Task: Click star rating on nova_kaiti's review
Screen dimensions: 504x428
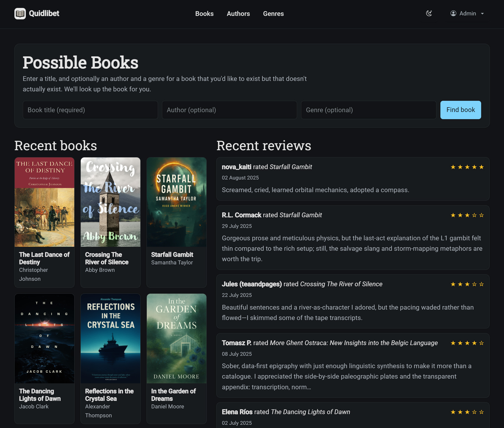Action: 467,167
